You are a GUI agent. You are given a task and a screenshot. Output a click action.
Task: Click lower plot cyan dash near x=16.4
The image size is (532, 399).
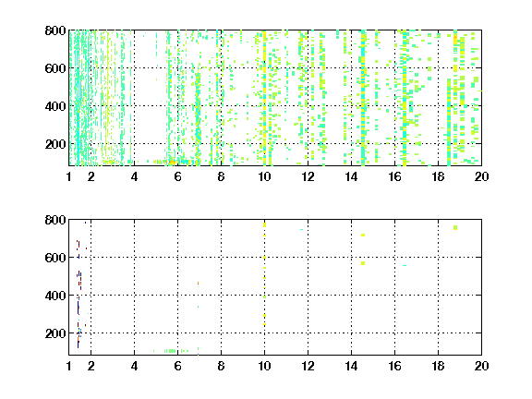coord(405,265)
